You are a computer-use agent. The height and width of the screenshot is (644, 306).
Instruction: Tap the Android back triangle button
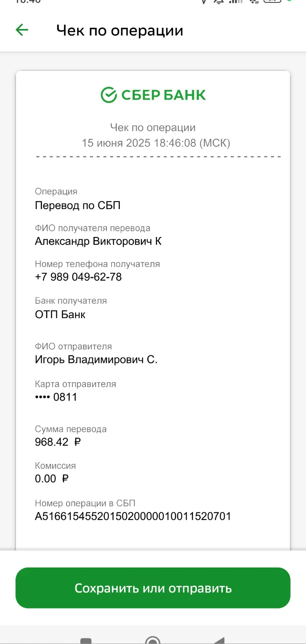click(x=220, y=640)
